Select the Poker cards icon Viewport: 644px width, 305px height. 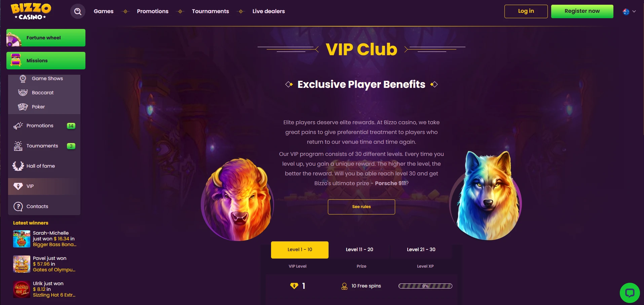click(x=23, y=107)
